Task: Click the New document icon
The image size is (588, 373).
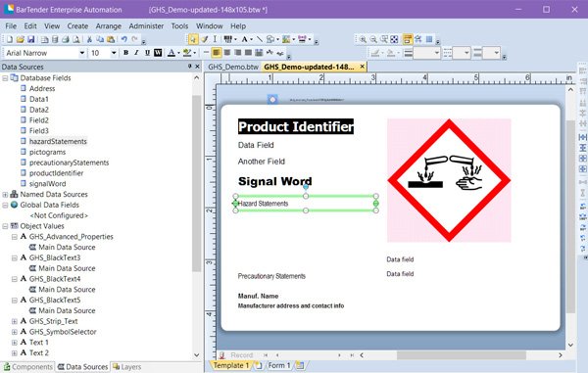Action: coord(10,39)
